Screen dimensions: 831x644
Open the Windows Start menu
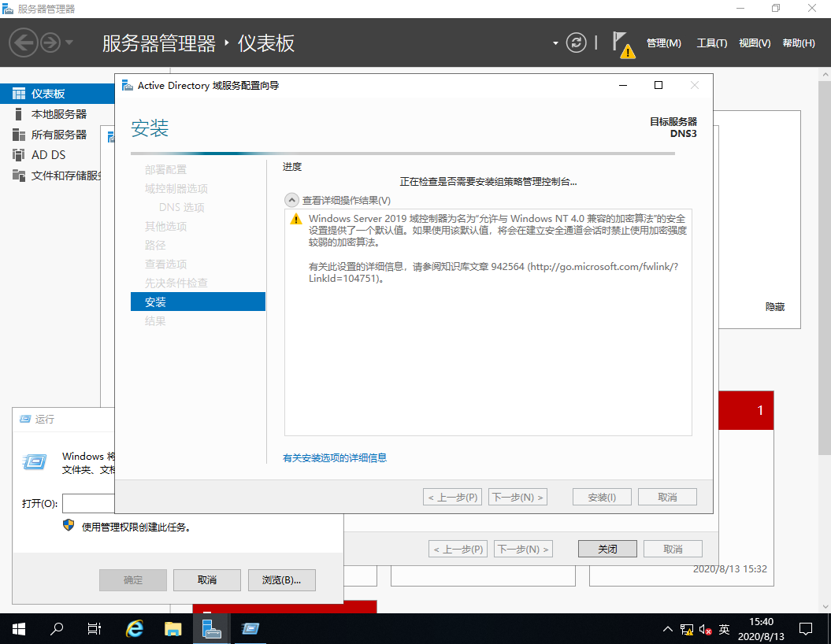pyautogui.click(x=19, y=628)
